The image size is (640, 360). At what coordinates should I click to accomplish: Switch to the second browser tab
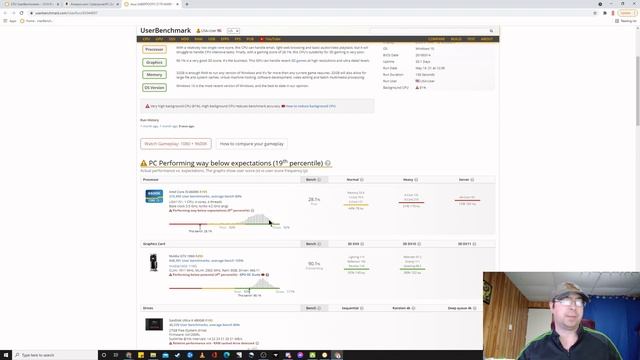click(x=92, y=4)
